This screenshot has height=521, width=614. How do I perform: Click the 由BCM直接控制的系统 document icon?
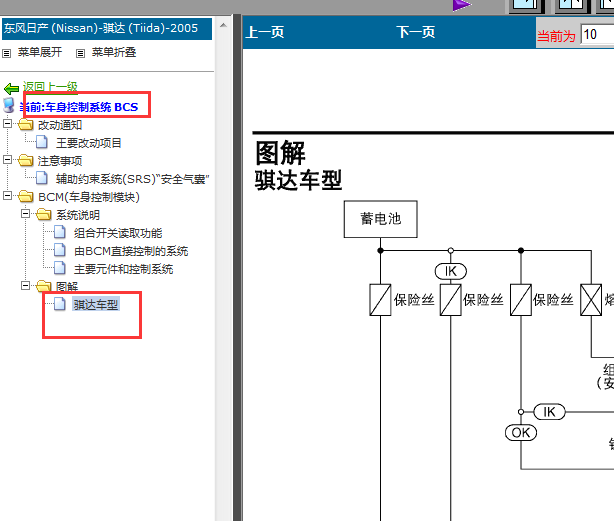point(60,251)
